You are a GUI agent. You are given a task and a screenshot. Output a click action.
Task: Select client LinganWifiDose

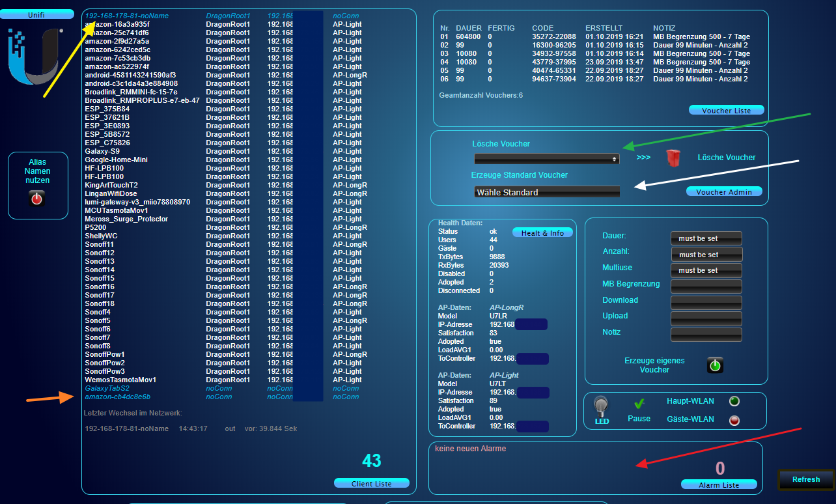111,193
